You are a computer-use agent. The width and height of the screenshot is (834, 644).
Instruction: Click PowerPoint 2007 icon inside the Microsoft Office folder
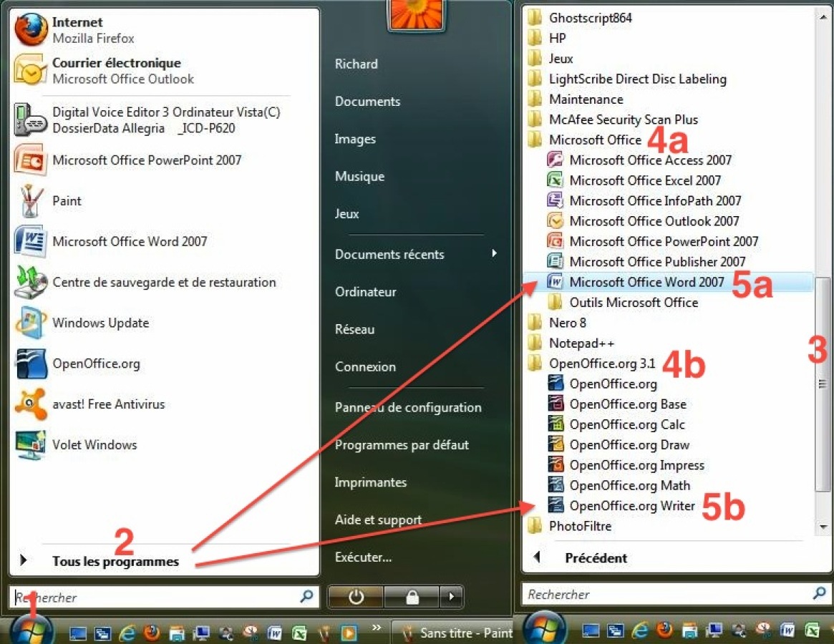point(555,241)
